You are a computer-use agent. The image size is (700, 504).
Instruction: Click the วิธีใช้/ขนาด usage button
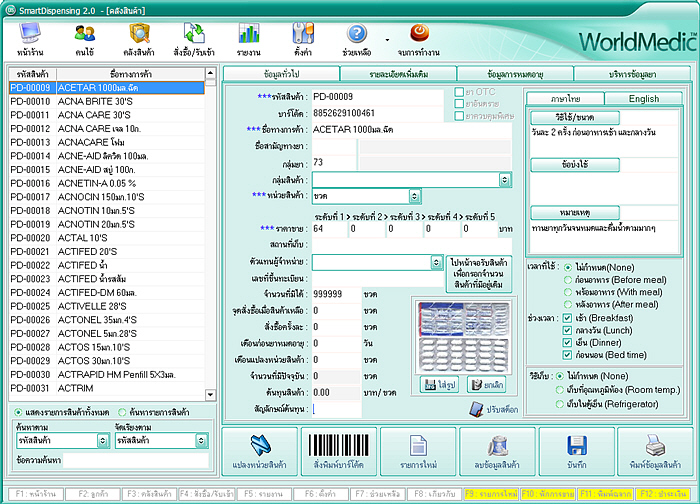click(575, 117)
